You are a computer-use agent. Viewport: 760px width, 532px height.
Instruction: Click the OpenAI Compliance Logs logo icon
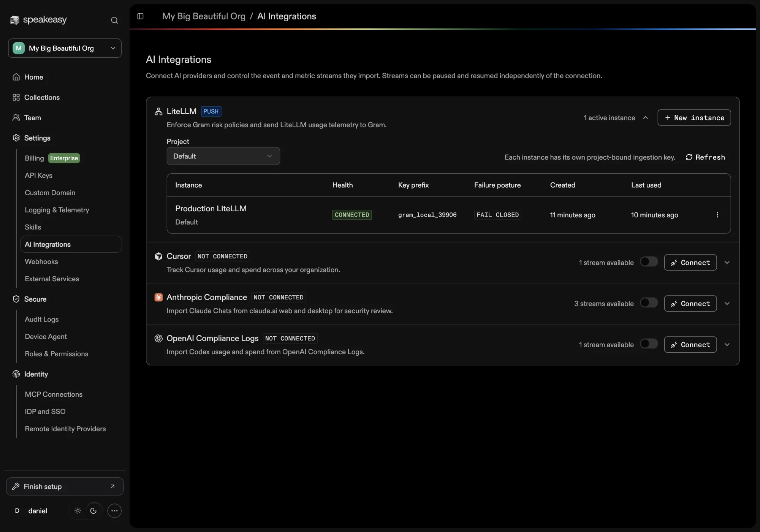(x=158, y=338)
